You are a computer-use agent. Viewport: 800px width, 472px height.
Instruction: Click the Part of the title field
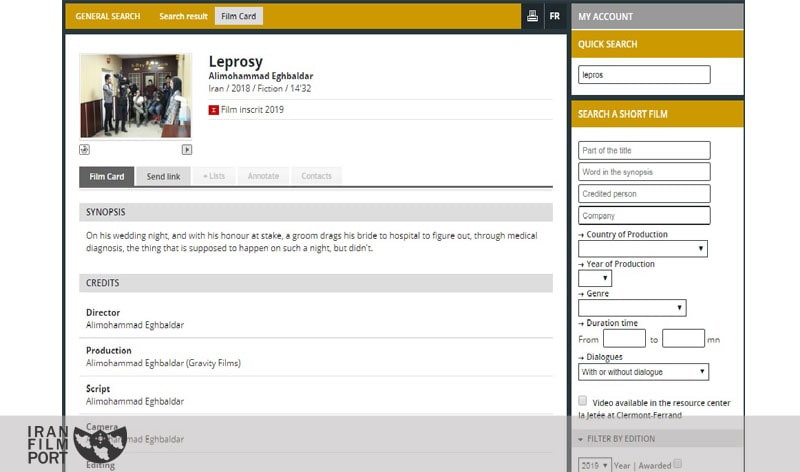(643, 150)
